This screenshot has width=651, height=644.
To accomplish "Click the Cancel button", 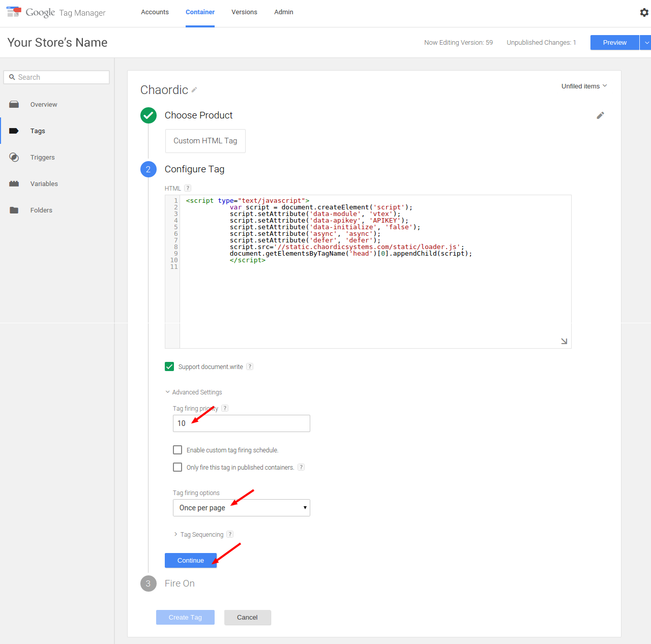I will [x=247, y=617].
